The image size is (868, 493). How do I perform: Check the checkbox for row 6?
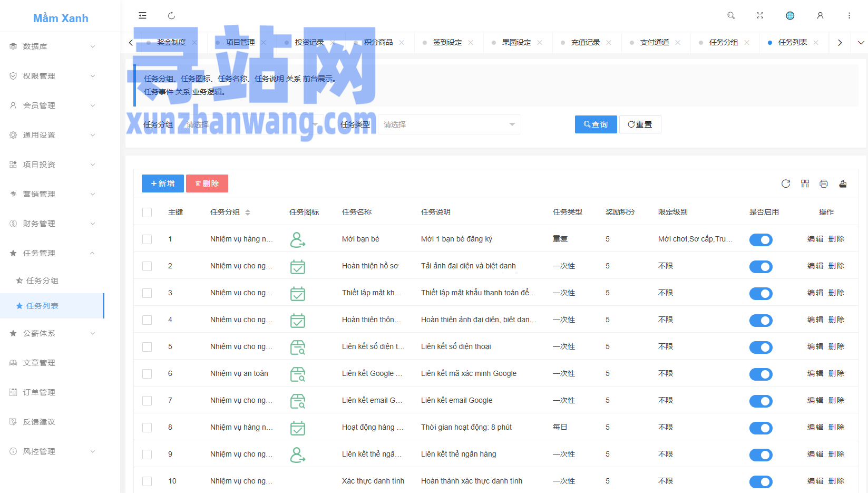coord(147,374)
